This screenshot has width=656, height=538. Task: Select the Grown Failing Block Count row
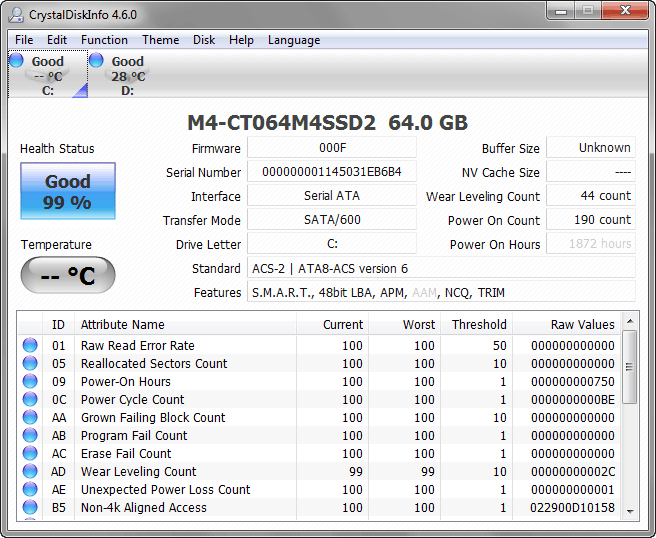click(319, 418)
